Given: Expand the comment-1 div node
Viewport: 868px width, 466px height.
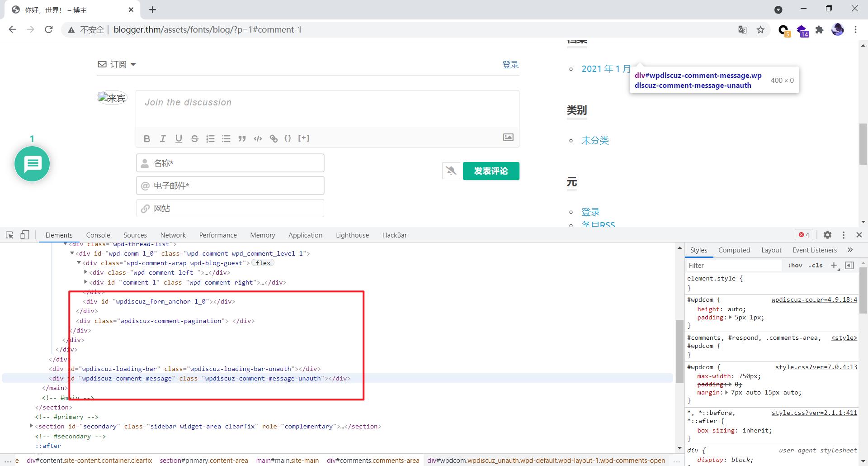Looking at the screenshot, I should pos(85,282).
